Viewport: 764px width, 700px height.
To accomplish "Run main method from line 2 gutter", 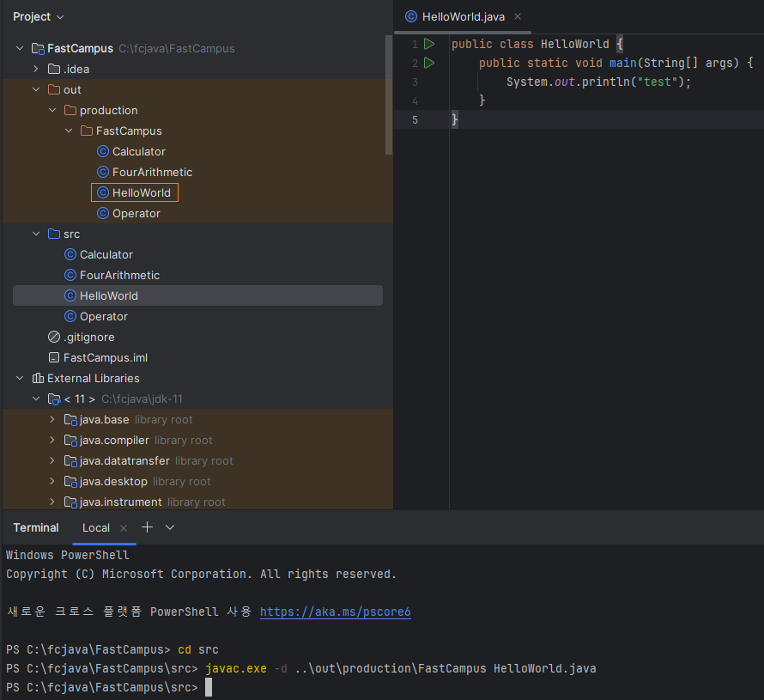I will point(429,63).
